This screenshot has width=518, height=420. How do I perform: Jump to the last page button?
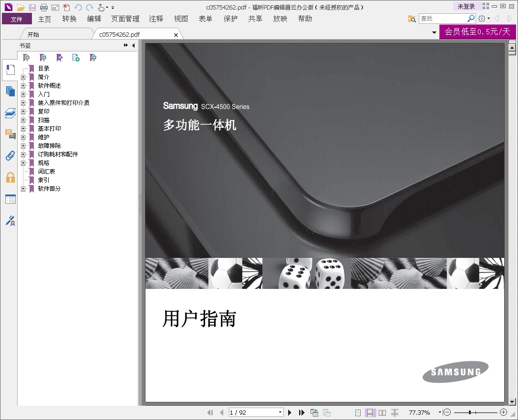[301, 412]
